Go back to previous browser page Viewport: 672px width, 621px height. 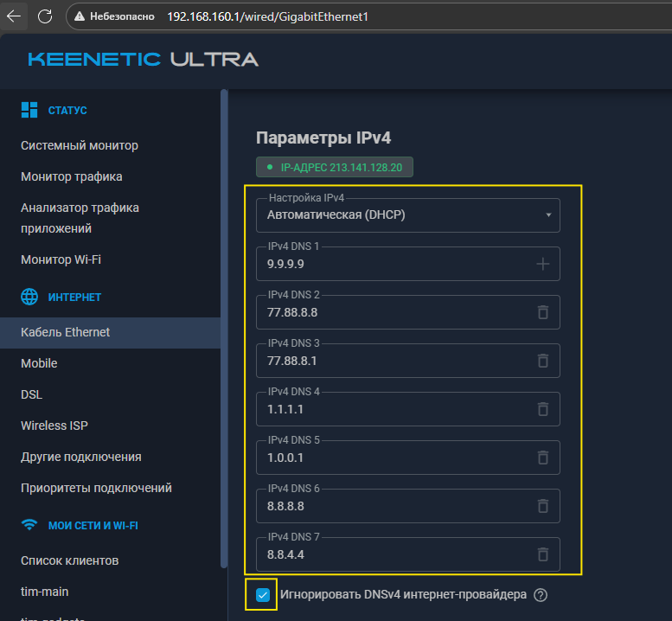pos(14,16)
